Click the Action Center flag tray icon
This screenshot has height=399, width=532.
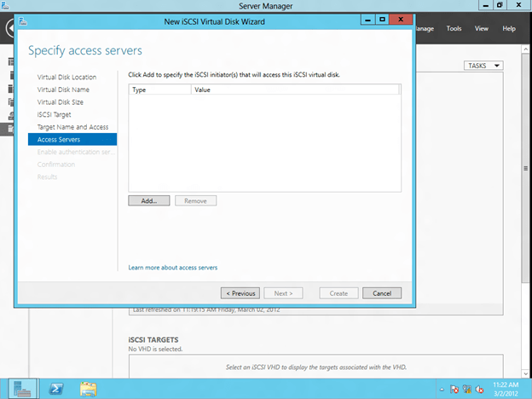coord(454,390)
